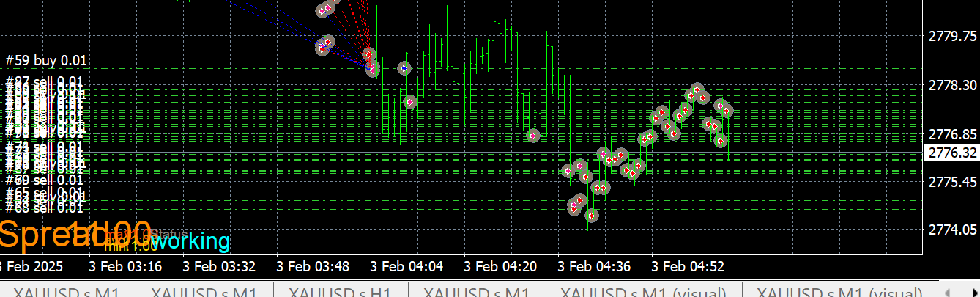Click the 2774.05 price scale label
Image resolution: width=980 pixels, height=297 pixels.
pos(952,230)
